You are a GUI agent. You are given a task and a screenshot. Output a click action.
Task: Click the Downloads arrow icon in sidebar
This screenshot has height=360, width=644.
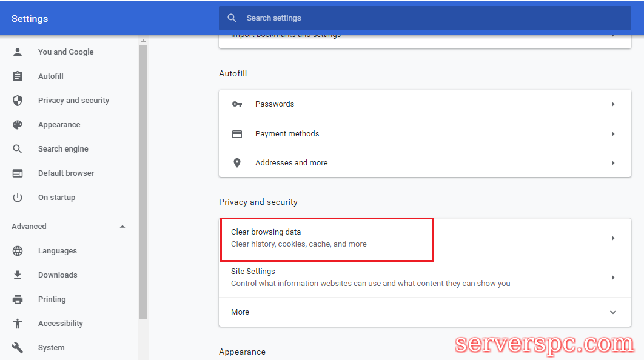pos(18,275)
